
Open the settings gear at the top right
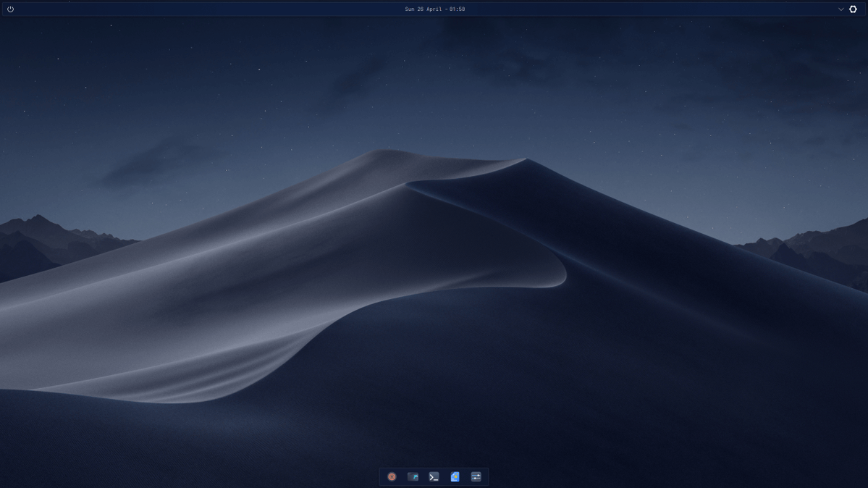click(x=853, y=9)
